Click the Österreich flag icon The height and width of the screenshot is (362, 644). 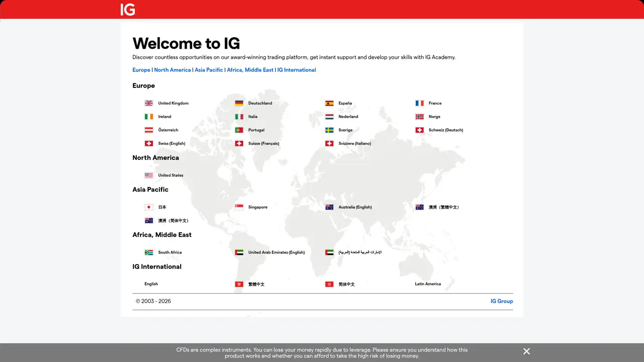(149, 130)
